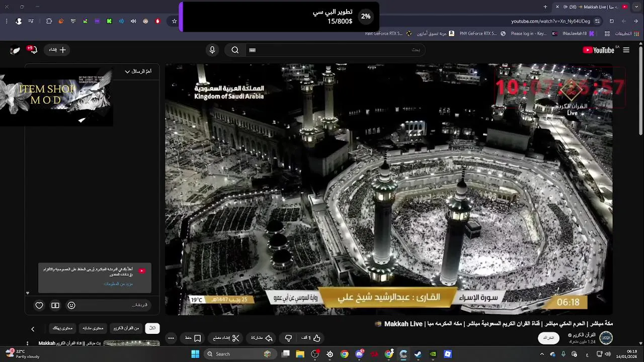
Task: Click the red hand extension icon
Action: click(157, 21)
